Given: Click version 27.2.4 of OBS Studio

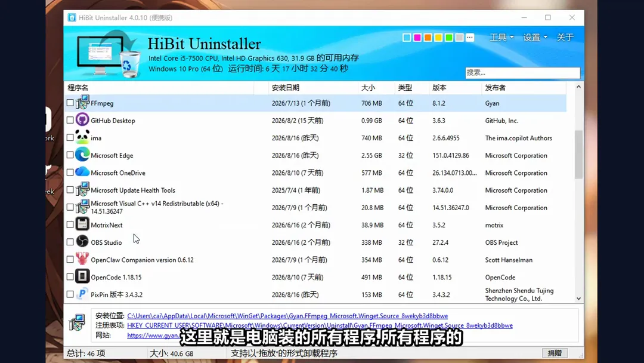Looking at the screenshot, I should click(x=440, y=242).
